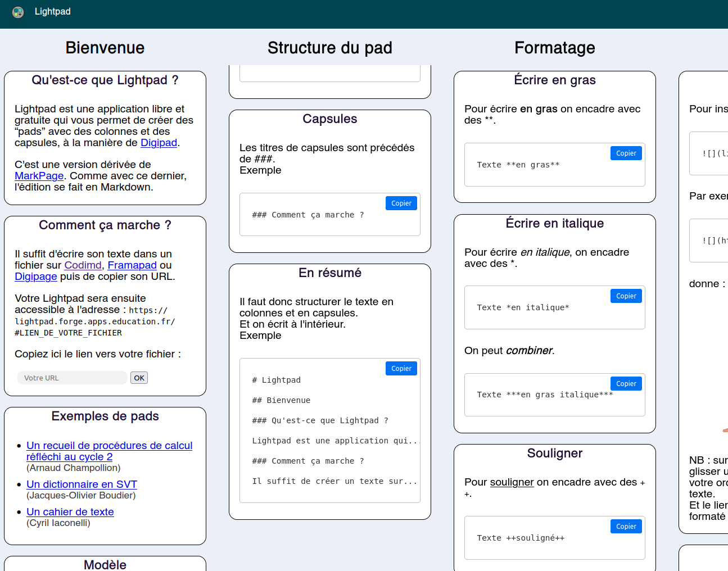Copy the '### Comment ça marche ?' code

click(401, 203)
